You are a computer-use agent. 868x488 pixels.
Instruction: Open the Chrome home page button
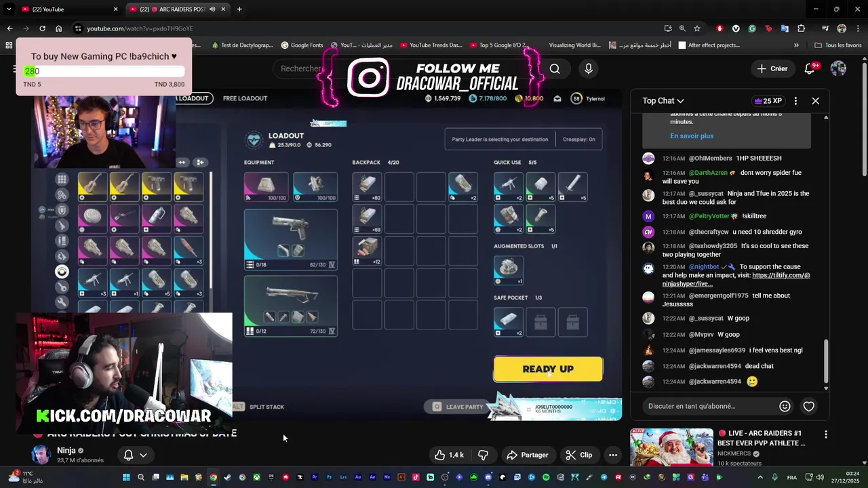(x=59, y=28)
